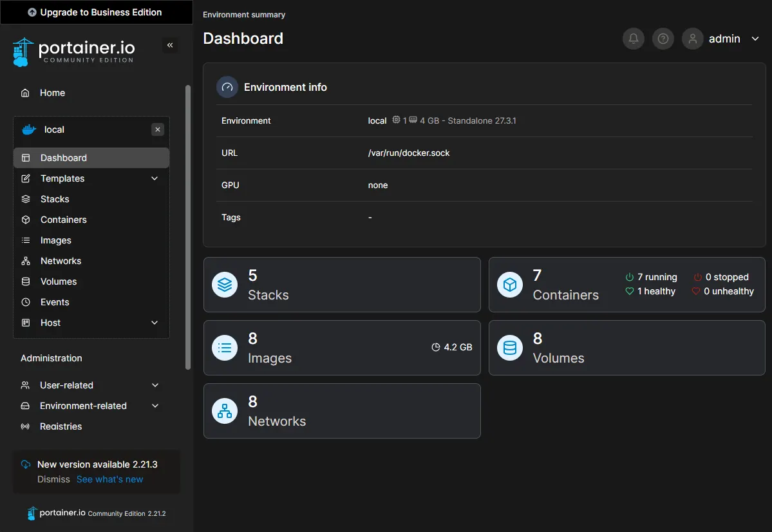Click the Stacks tile round layers icon
Viewport: 772px width, 532px height.
[x=225, y=285]
